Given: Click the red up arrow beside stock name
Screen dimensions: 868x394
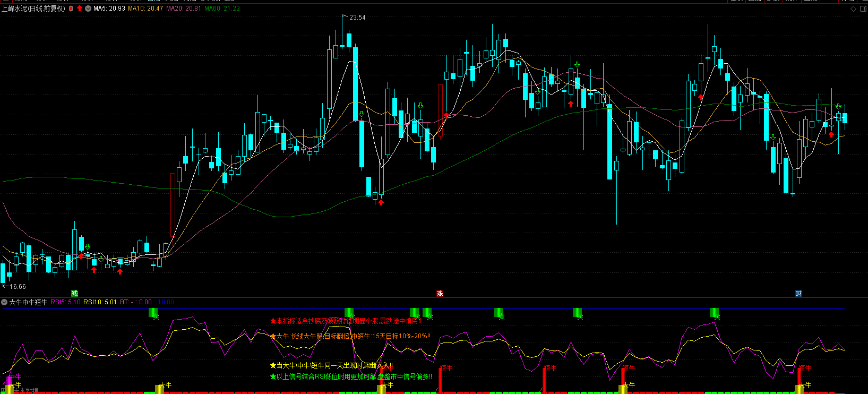Looking at the screenshot, I should [x=80, y=8].
